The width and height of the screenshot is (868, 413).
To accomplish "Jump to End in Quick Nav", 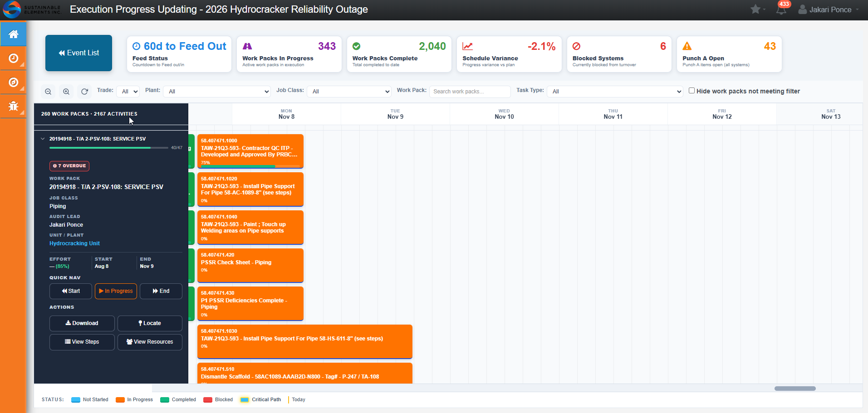I will 161,291.
